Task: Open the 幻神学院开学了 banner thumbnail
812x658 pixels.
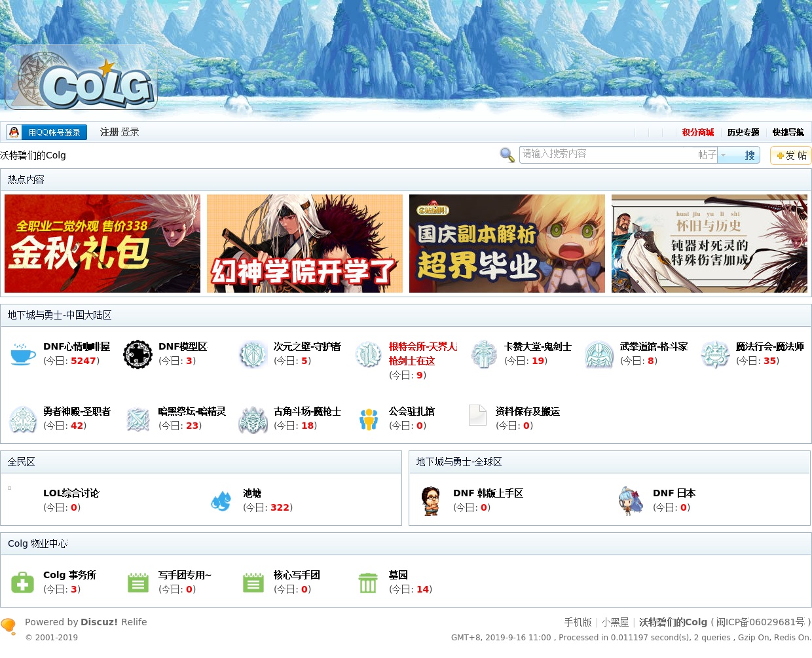Action: (x=304, y=244)
